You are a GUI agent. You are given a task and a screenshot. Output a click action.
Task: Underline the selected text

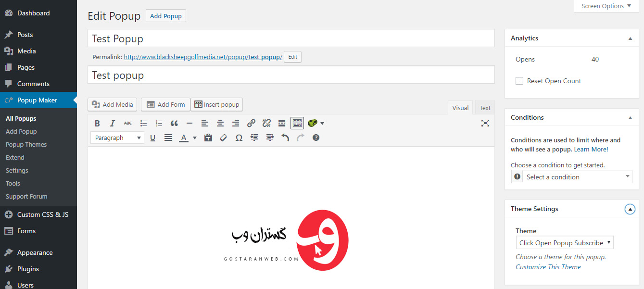(153, 138)
